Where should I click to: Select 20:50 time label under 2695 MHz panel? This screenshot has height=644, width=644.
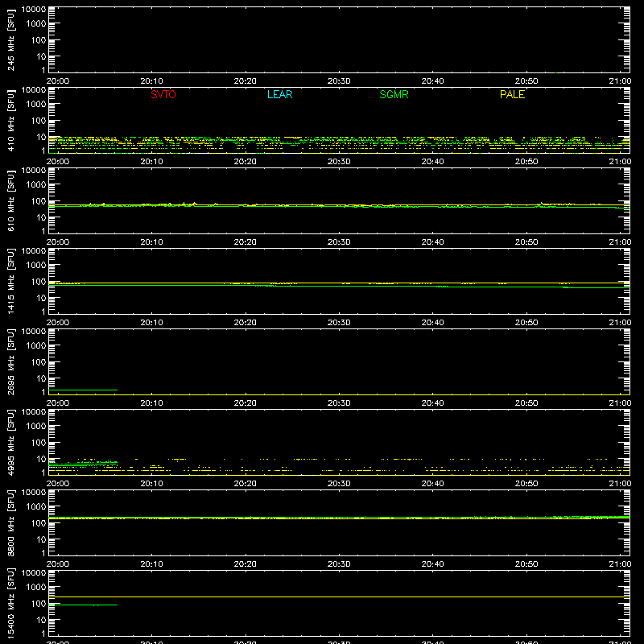pos(526,403)
